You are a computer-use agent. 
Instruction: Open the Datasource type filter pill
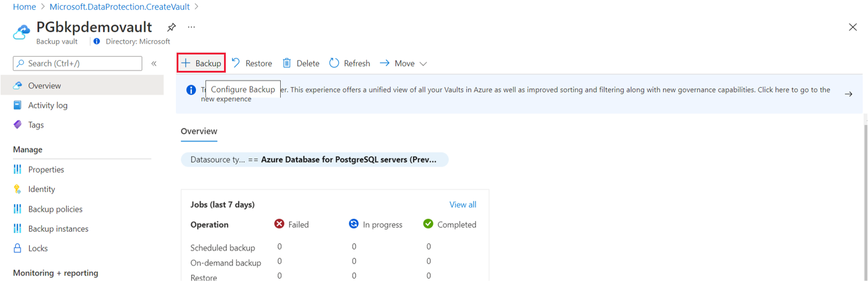(x=314, y=160)
